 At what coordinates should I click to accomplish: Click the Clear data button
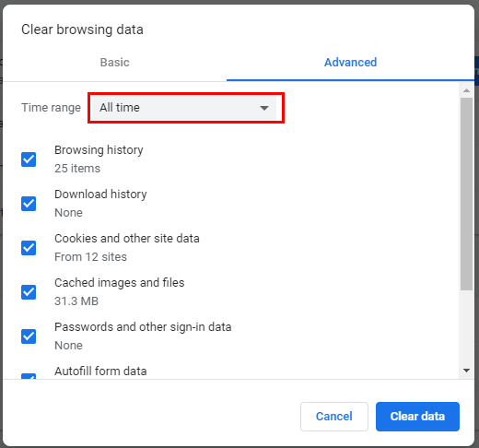[417, 417]
